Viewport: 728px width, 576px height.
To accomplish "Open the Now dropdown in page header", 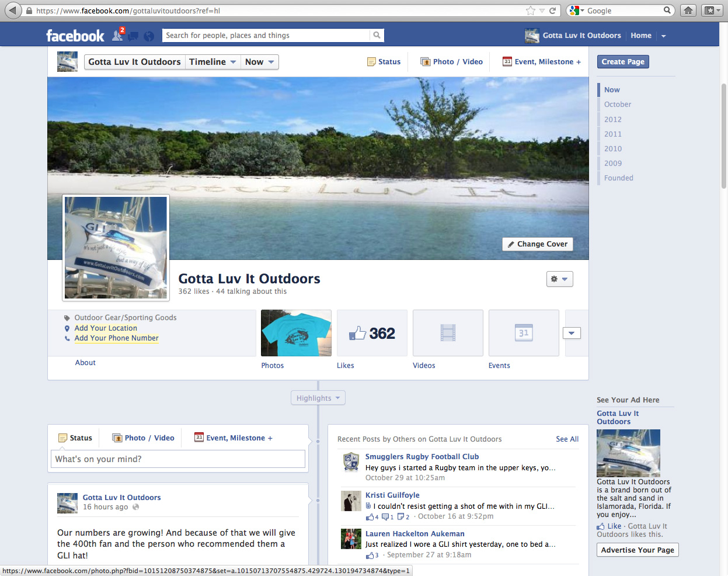I will pyautogui.click(x=259, y=62).
